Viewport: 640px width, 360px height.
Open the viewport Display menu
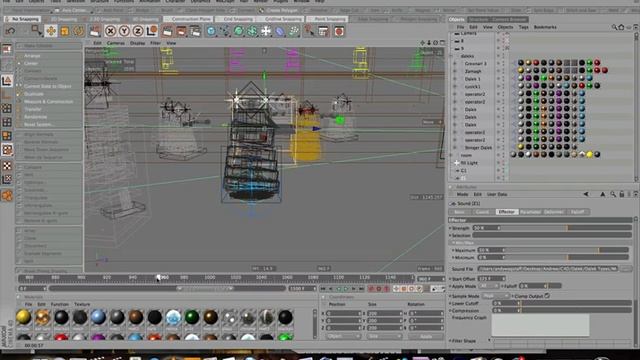(137, 43)
